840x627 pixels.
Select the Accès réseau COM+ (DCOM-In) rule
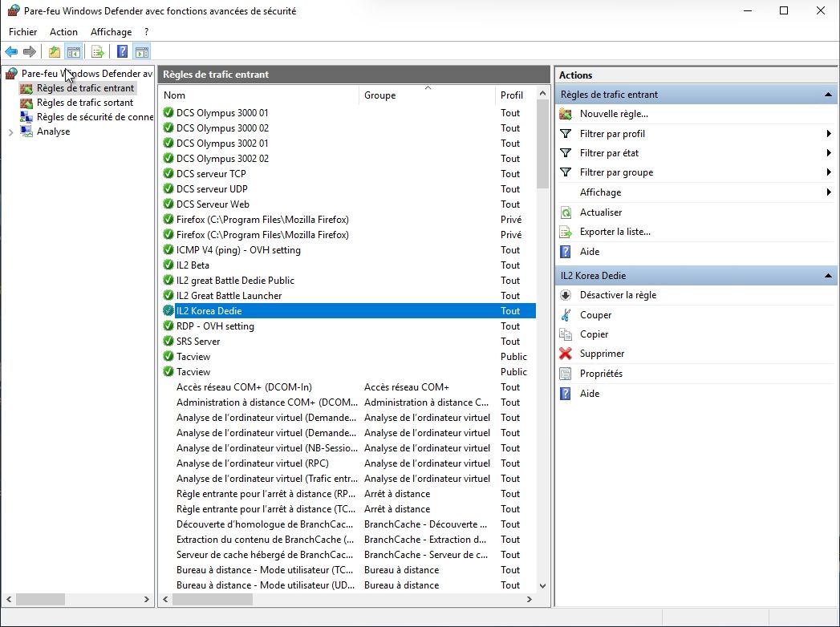pos(347,387)
